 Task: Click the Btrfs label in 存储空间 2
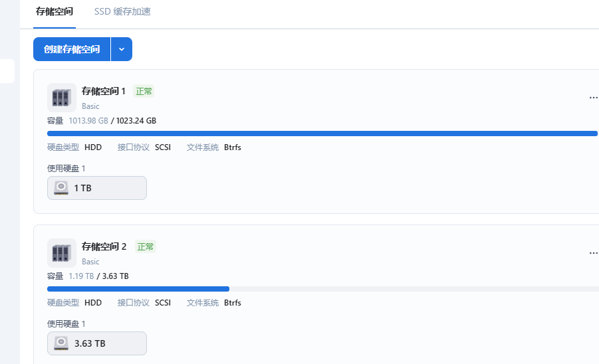[233, 303]
